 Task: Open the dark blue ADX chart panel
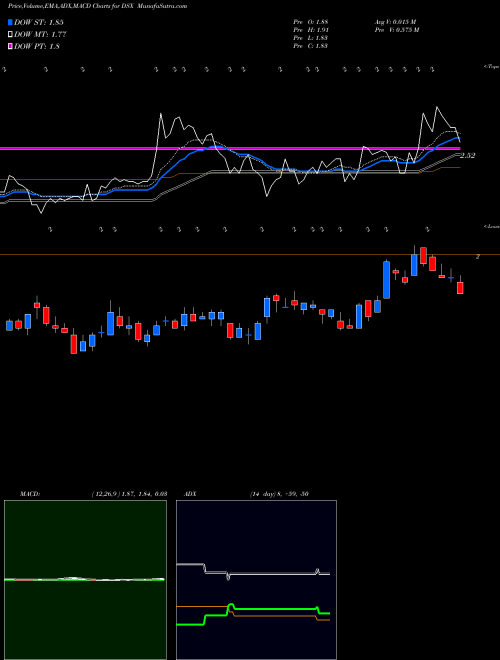pyautogui.click(x=256, y=580)
